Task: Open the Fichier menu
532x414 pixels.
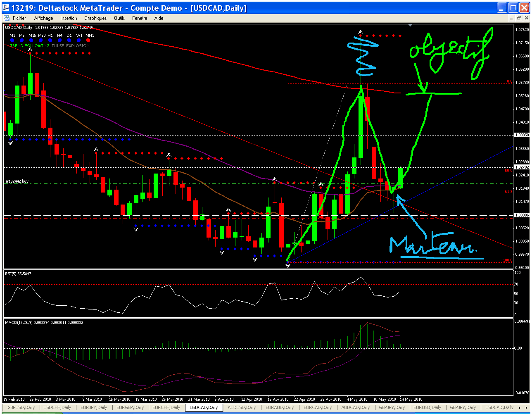Action: (x=19, y=18)
